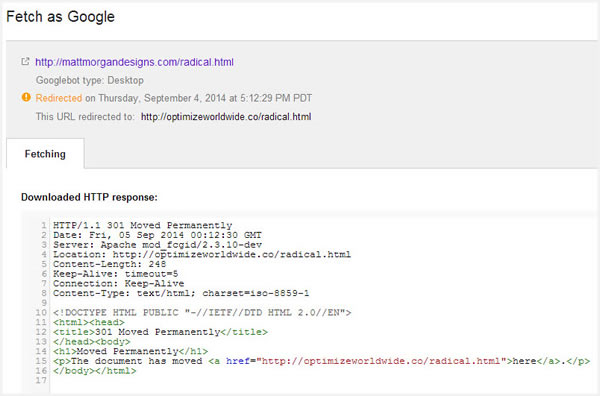
Task: Click line number 17 in the gutter
Action: [41, 380]
